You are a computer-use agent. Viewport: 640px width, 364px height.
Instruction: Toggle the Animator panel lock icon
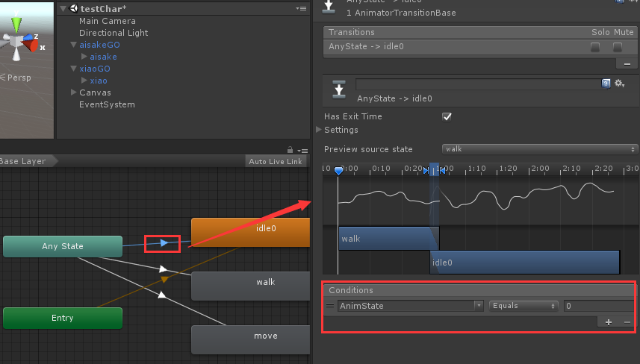[x=290, y=150]
